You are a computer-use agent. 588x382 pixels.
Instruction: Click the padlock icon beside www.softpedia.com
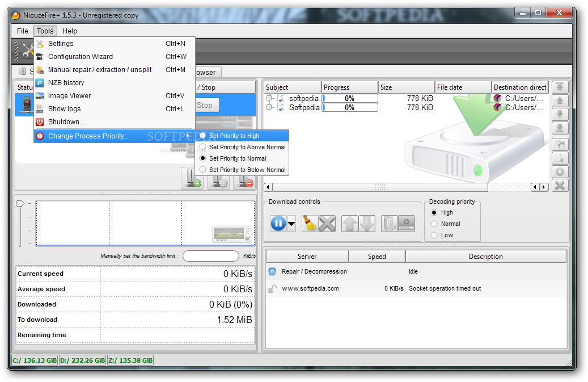pyautogui.click(x=272, y=288)
